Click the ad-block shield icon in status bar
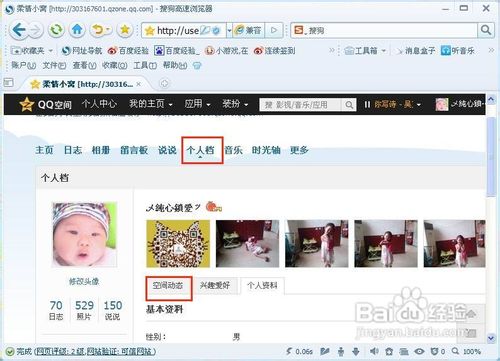 (434, 351)
